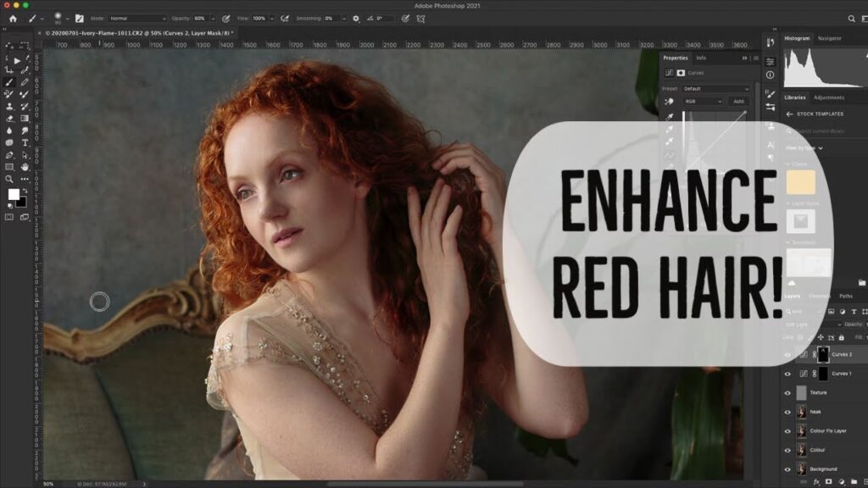This screenshot has height=488, width=868.
Task: Click the Home icon in options bar
Action: [12, 18]
